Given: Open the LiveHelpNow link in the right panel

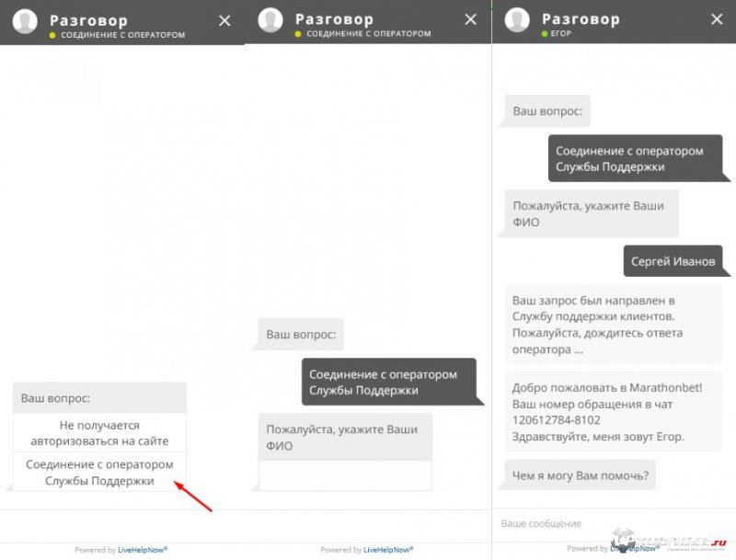Looking at the screenshot, I should 634,549.
